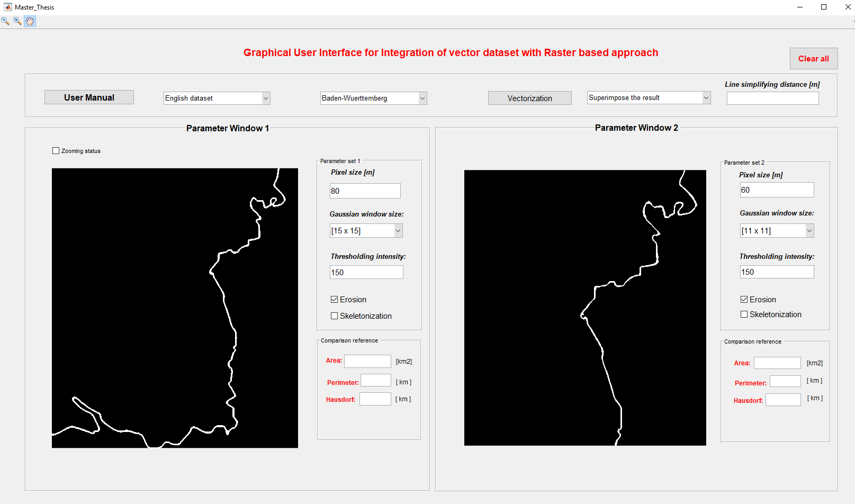The width and height of the screenshot is (855, 504).
Task: Check Skeletonization in Parameter set 1
Action: [334, 316]
